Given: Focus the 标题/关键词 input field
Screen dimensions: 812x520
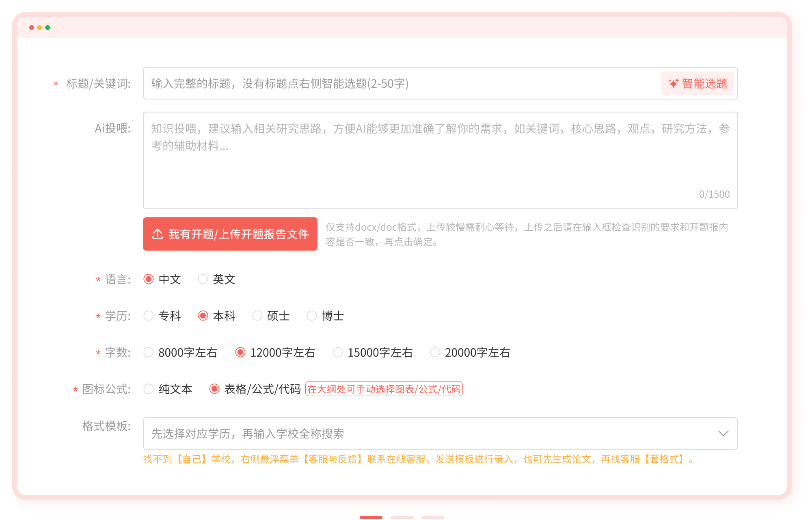Looking at the screenshot, I should tap(402, 83).
